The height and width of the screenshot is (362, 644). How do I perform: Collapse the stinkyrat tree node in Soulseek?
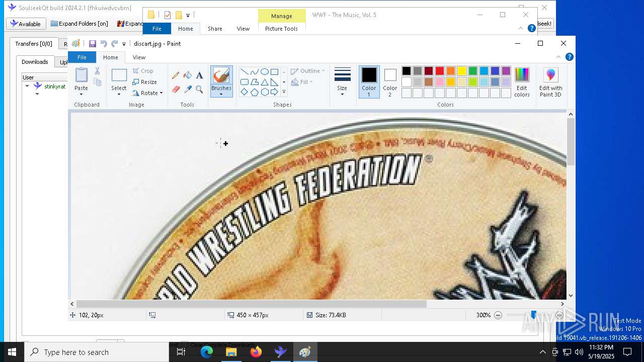(27, 86)
